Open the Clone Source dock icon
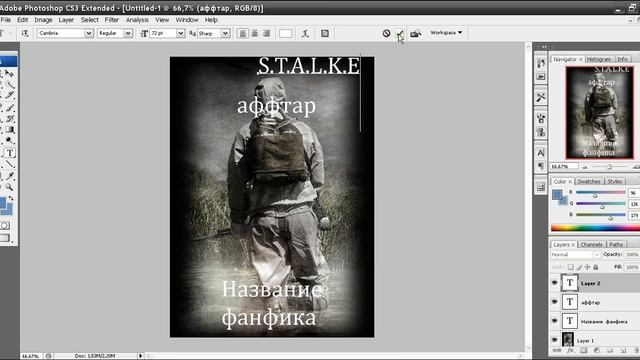Image resolution: width=640 pixels, height=360 pixels. (x=541, y=132)
